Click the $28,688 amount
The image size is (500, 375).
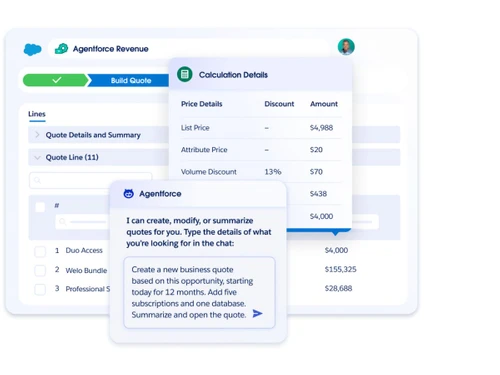(338, 288)
